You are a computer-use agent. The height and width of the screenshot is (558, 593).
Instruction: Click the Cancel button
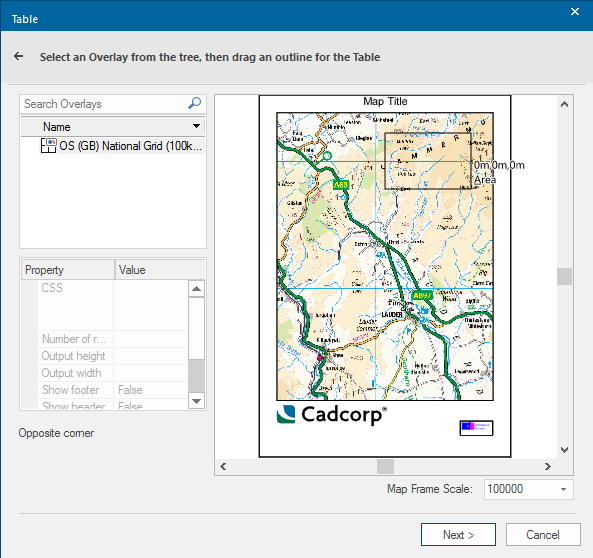tap(543, 535)
